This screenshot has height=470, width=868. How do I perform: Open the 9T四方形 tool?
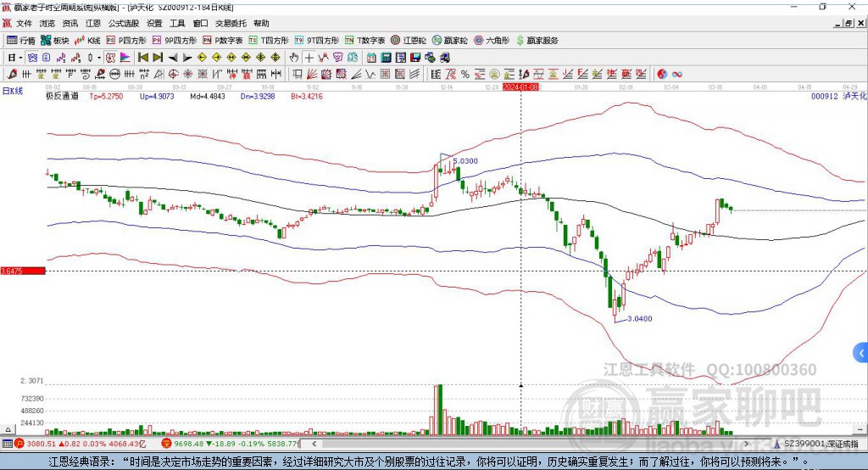317,41
